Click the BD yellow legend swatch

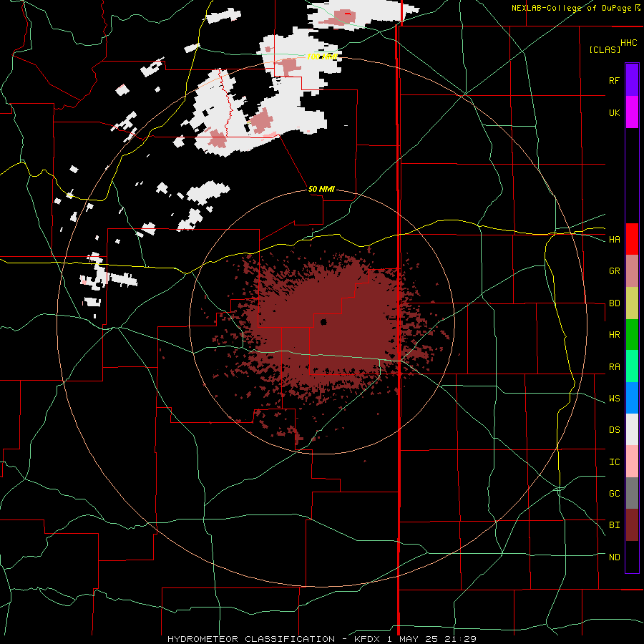tap(632, 303)
